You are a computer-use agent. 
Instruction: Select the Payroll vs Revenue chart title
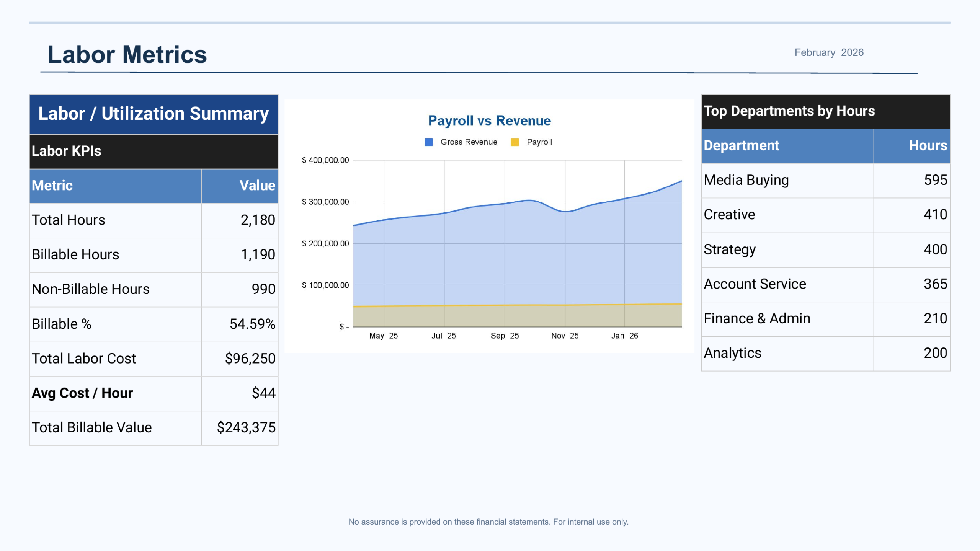pos(489,121)
